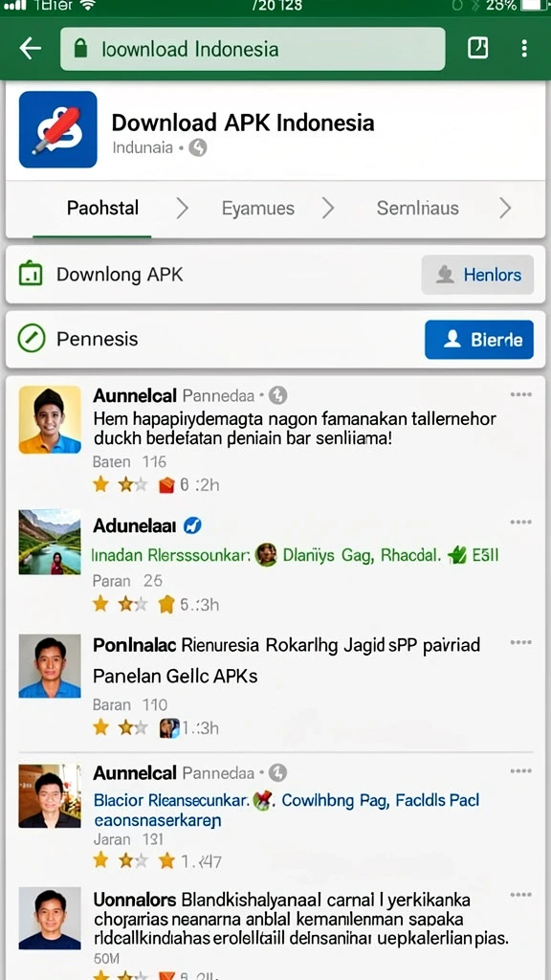Click the green 'Inadan Rlerssounkar' link text
551x980 pixels.
(171, 554)
